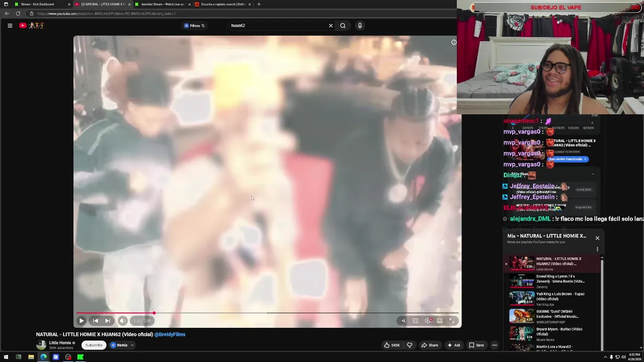
Task: Open the Ask AI button
Action: pyautogui.click(x=454, y=345)
